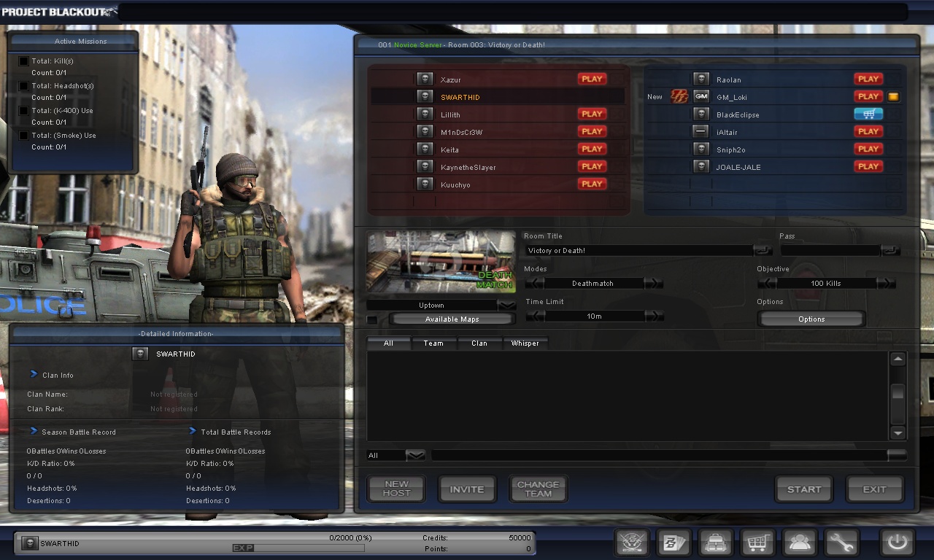The image size is (934, 560).
Task: Switch to the Whisper chat tab
Action: tap(525, 343)
